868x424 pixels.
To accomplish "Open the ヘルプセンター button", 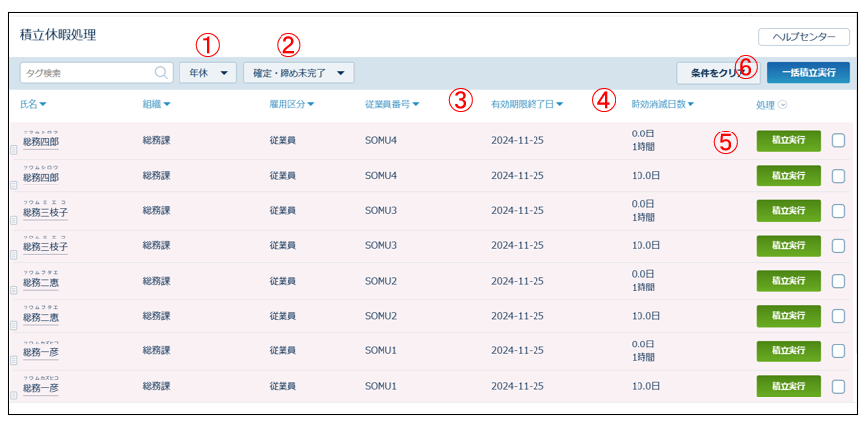I will coord(804,37).
